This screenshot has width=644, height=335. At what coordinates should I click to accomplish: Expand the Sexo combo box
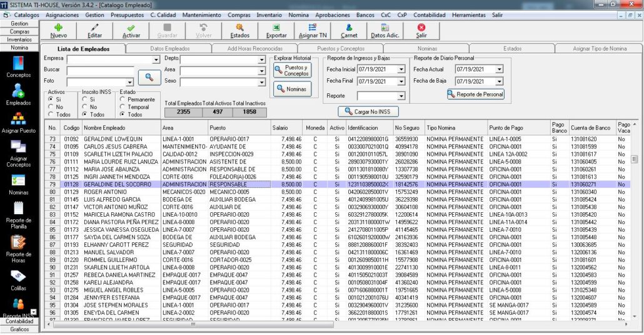(x=262, y=82)
